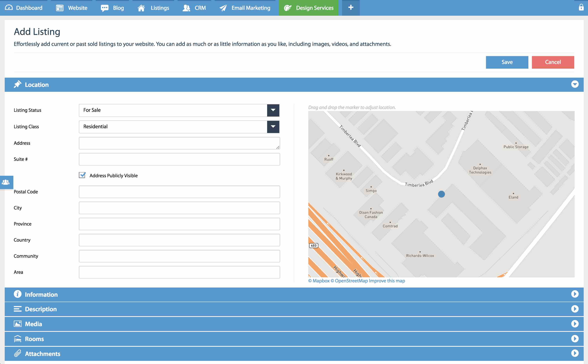The image size is (588, 364).
Task: Open the Design Services tab
Action: pyautogui.click(x=309, y=8)
